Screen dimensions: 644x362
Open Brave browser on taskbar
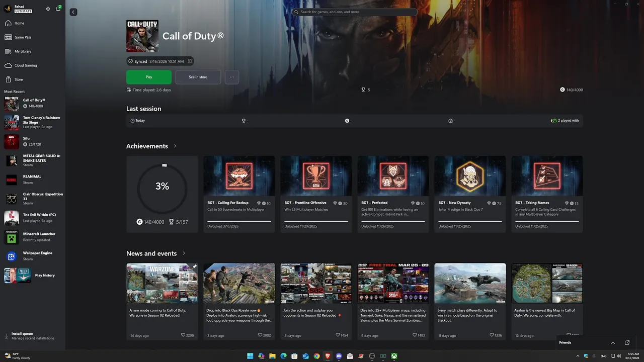pos(328,356)
